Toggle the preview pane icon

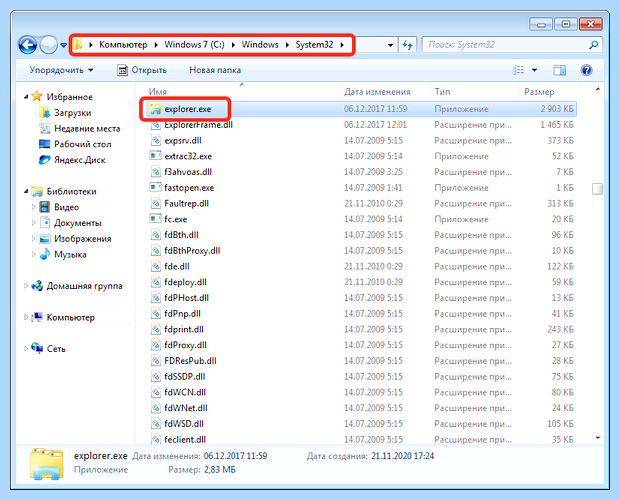(x=560, y=70)
